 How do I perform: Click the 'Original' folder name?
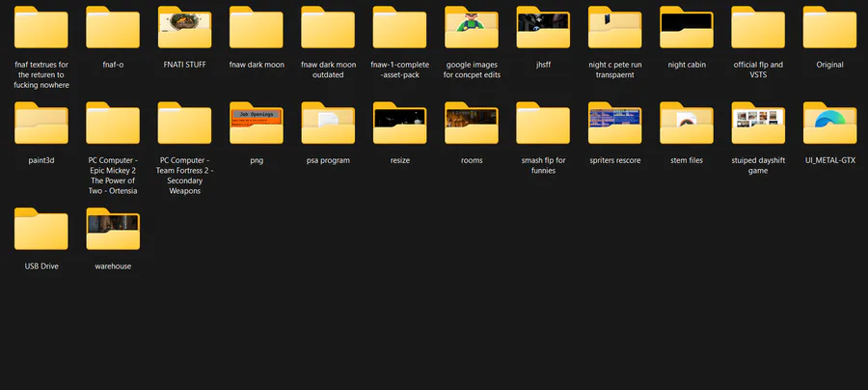pyautogui.click(x=829, y=65)
